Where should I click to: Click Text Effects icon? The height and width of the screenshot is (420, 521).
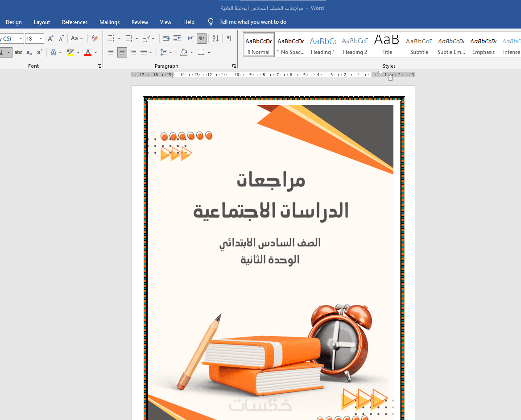coord(53,52)
